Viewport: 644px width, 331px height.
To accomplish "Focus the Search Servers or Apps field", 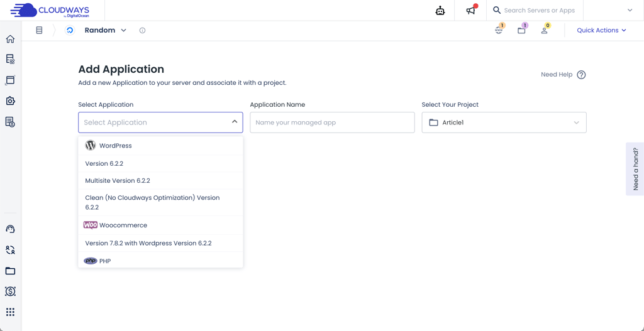I will (539, 10).
